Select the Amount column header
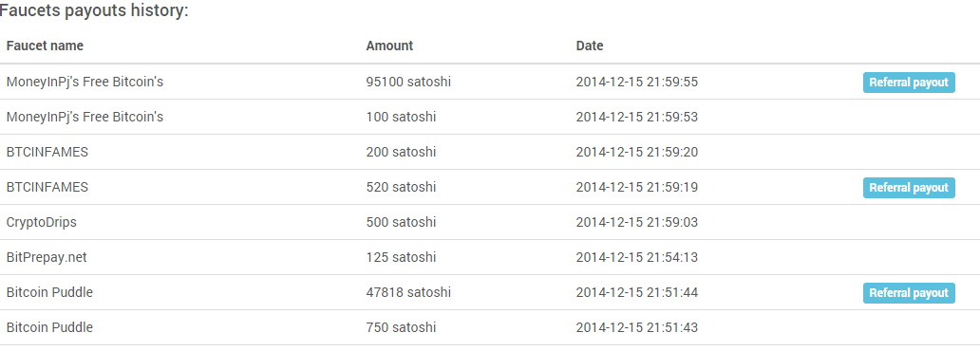 pyautogui.click(x=389, y=46)
